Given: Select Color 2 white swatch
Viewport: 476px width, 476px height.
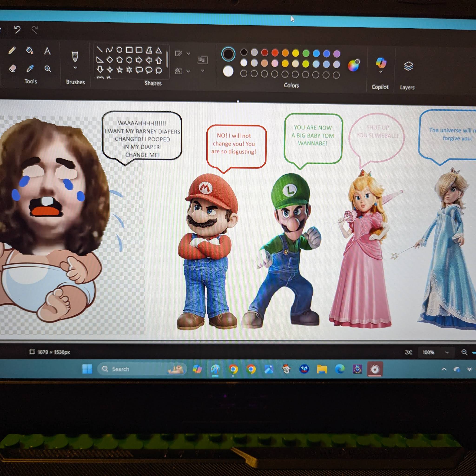Looking at the screenshot, I should point(228,71).
